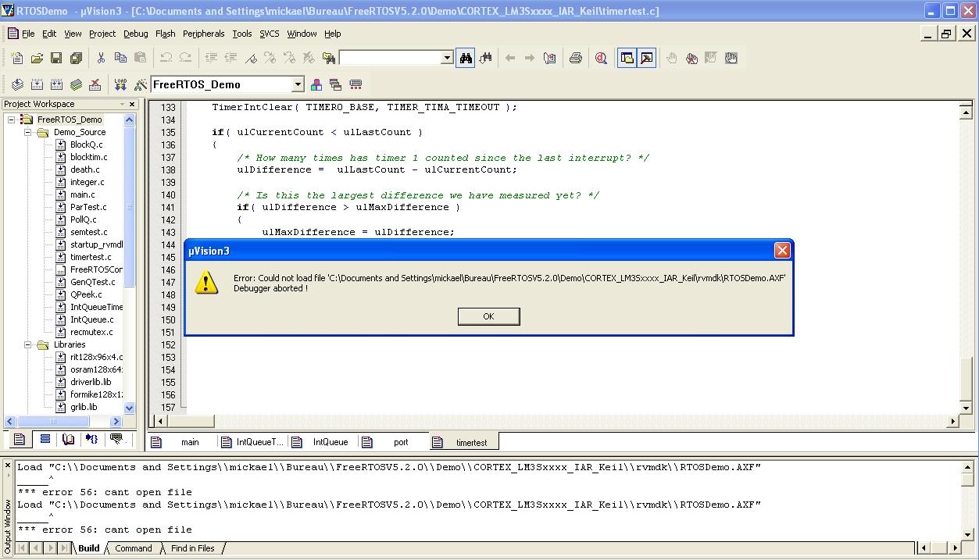The height and width of the screenshot is (560, 979).
Task: Click the File Extensions colored blocks icon
Action: pos(316,84)
